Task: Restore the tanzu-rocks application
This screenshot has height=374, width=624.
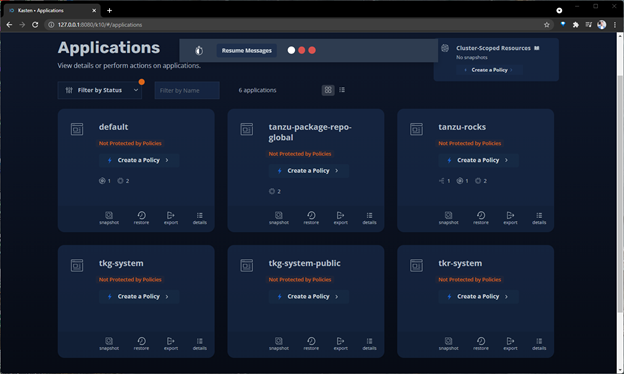Action: [481, 218]
